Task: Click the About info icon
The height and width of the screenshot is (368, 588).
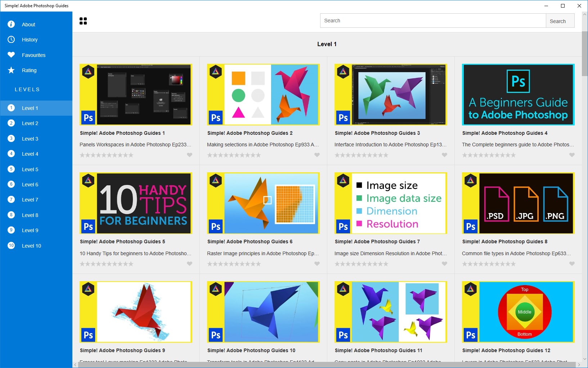Action: [11, 24]
